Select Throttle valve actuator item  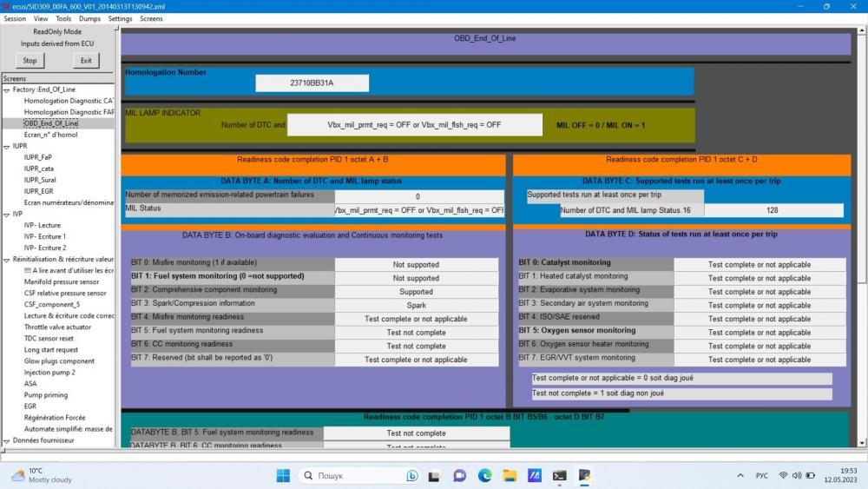point(57,327)
